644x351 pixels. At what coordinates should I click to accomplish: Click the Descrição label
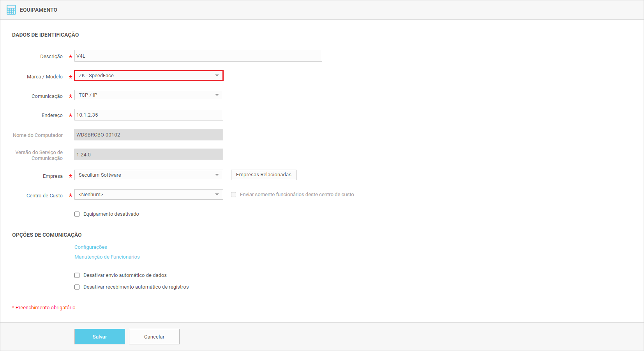[x=51, y=57]
